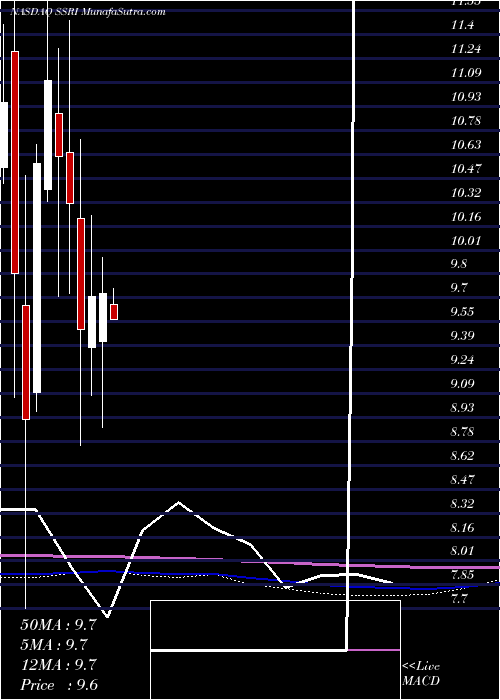This screenshot has width=500, height=700.
Task: Click the 11.09 price axis label
Action: point(466,72)
